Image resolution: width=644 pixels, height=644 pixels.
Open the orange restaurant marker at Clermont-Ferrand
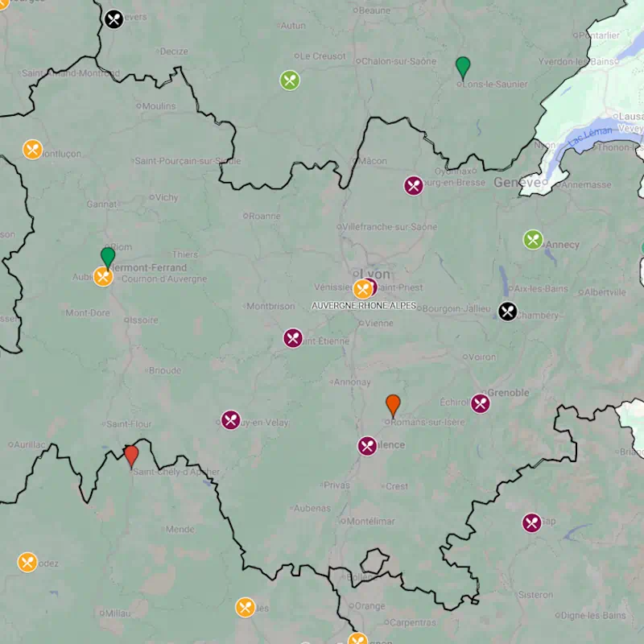(x=103, y=277)
